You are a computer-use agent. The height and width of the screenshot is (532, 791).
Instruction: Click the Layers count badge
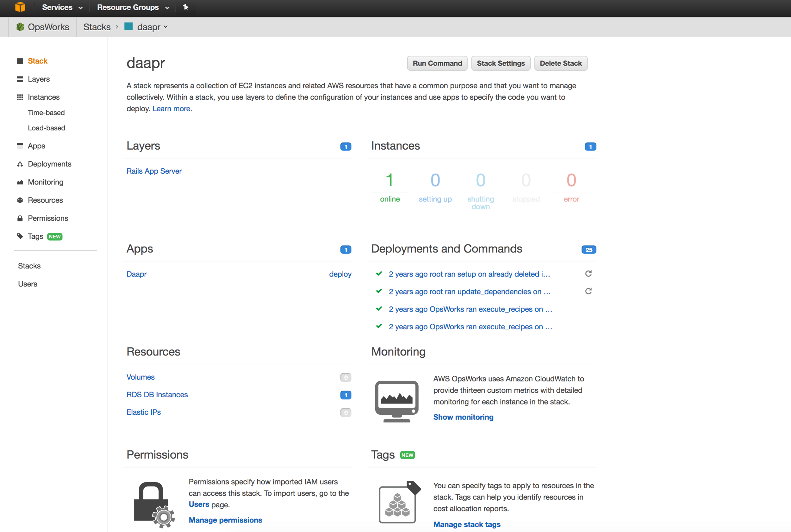tap(346, 146)
